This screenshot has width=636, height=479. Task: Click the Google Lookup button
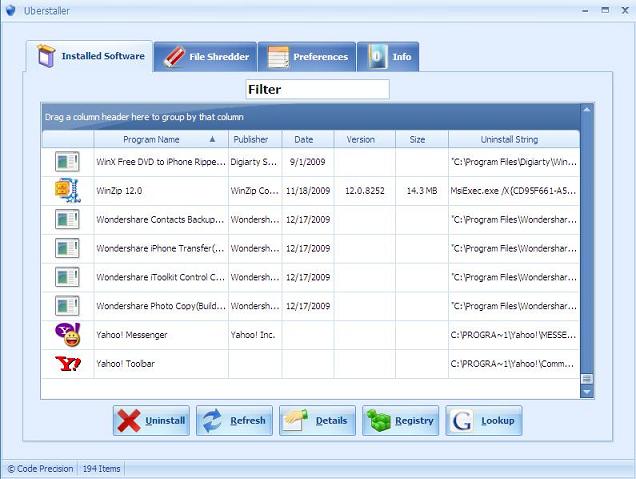point(483,421)
